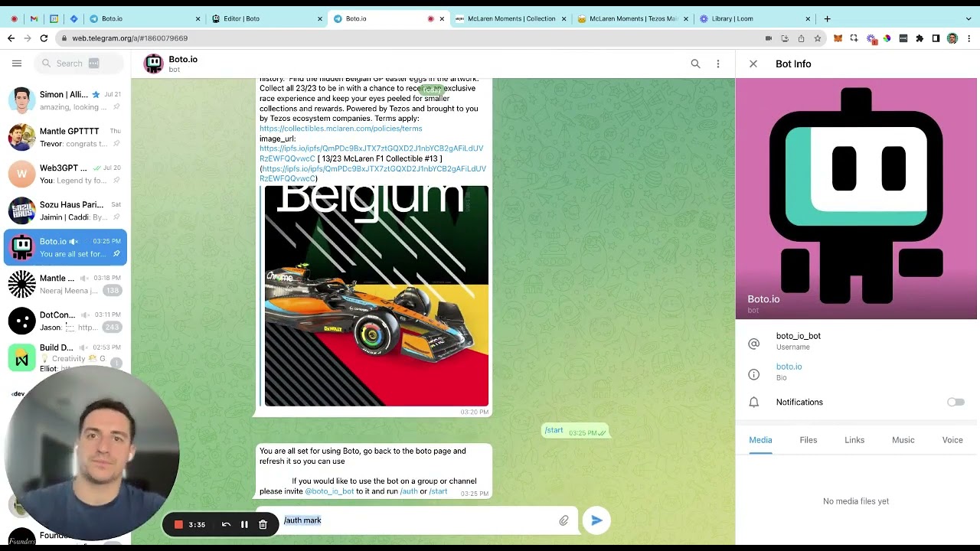Search within the Boto.io chat

click(x=695, y=64)
